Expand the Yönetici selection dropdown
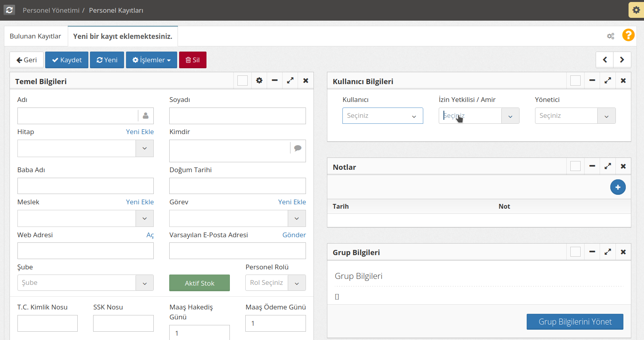 [606, 116]
